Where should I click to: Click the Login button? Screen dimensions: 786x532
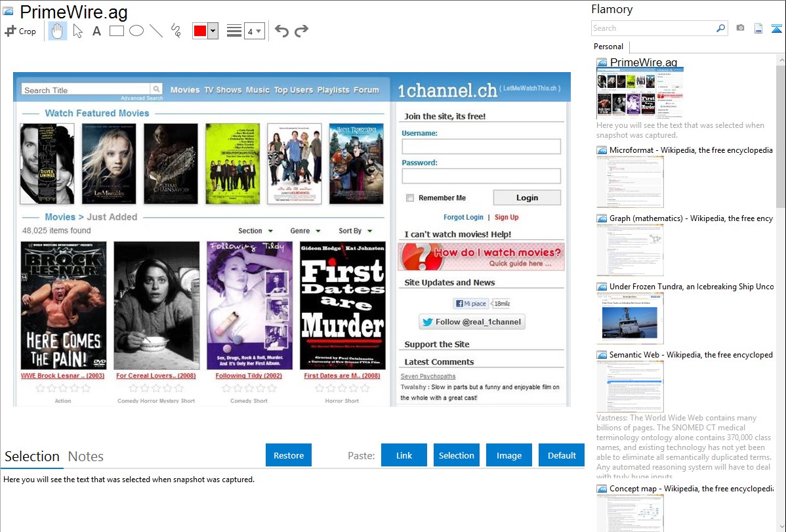527,197
